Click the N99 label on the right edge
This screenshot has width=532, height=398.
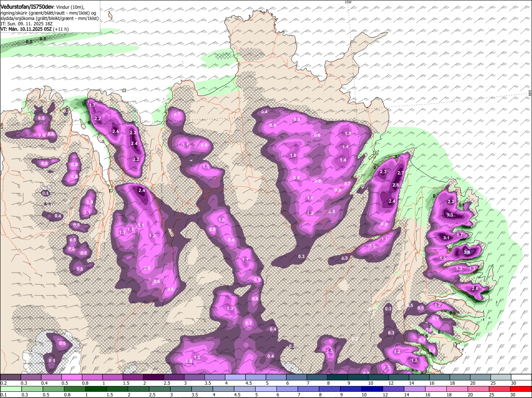[x=530, y=93]
